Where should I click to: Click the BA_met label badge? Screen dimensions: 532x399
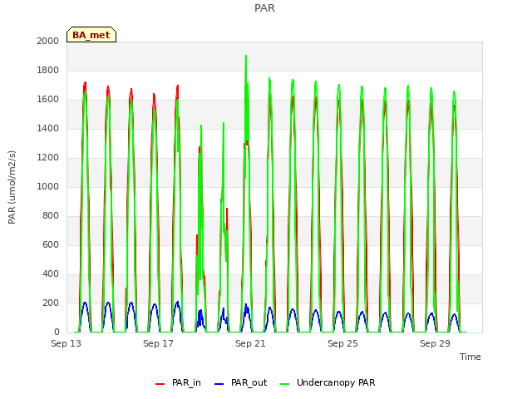pos(91,35)
